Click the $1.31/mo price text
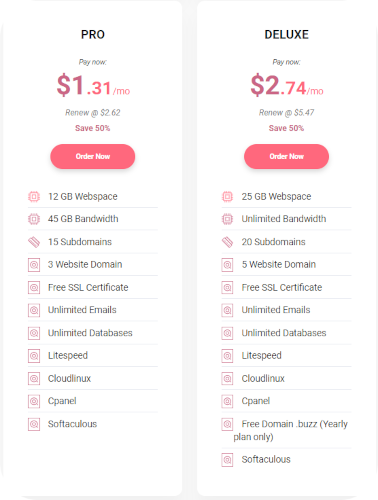The image size is (378, 500). (93, 85)
